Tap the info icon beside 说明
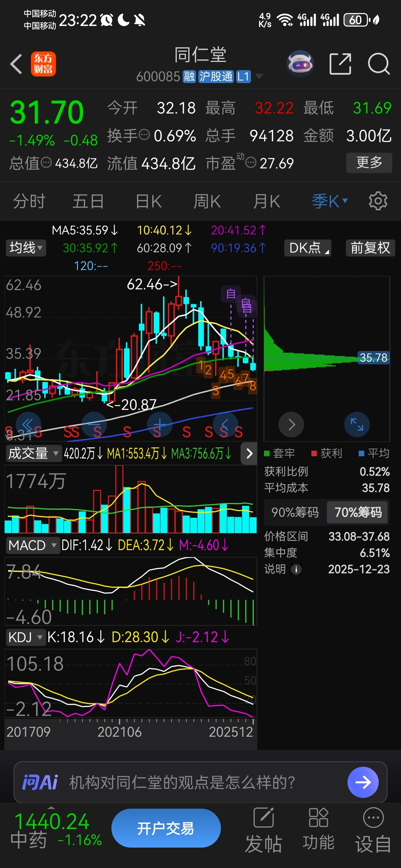The height and width of the screenshot is (868, 401). tap(296, 569)
